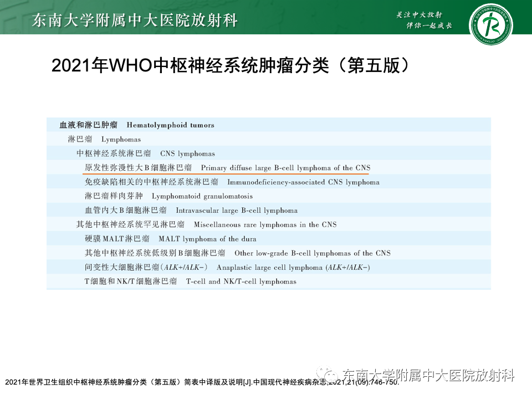Viewport: 532px width, 399px height.
Task: Click the Chinese label 硬膜MALT淋巴瘤
Action: (x=117, y=238)
